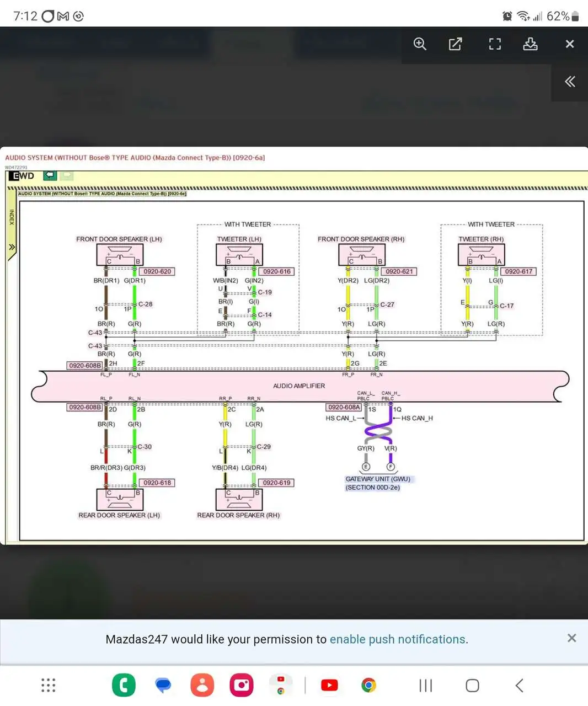Download the wiring diagram image
This screenshot has height=706, width=588.
[530, 44]
